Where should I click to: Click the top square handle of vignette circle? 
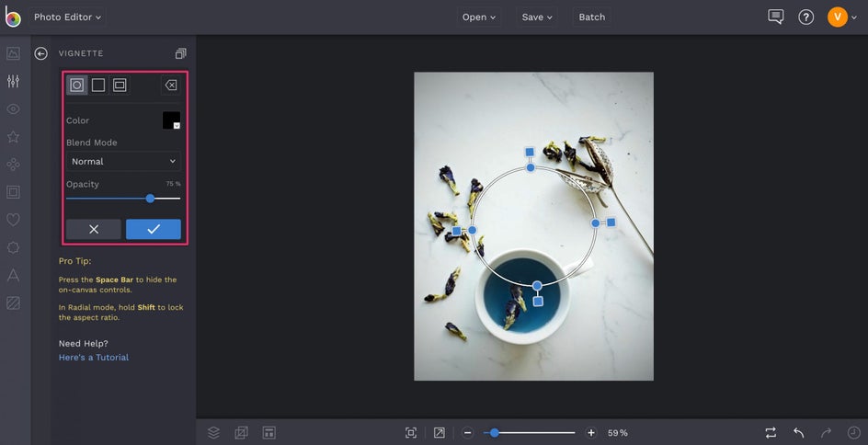(530, 152)
